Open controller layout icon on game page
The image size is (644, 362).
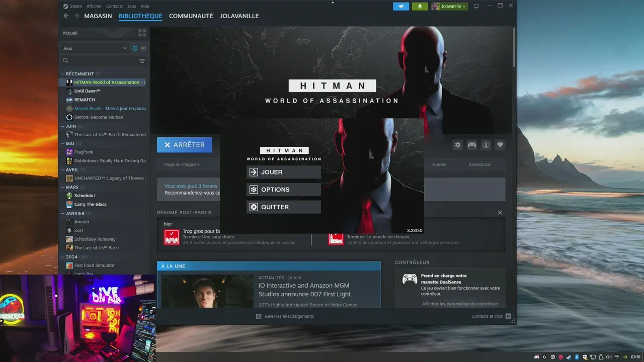[472, 145]
